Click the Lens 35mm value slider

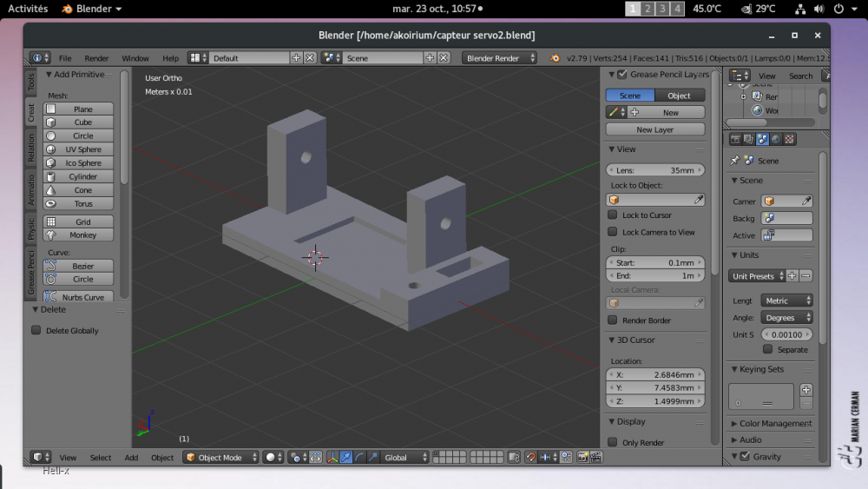pyautogui.click(x=654, y=170)
